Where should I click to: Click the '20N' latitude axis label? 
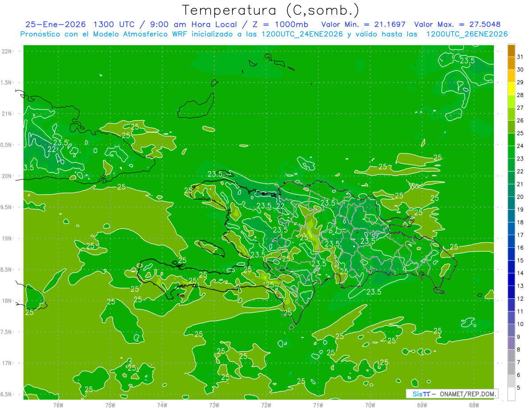[7, 176]
